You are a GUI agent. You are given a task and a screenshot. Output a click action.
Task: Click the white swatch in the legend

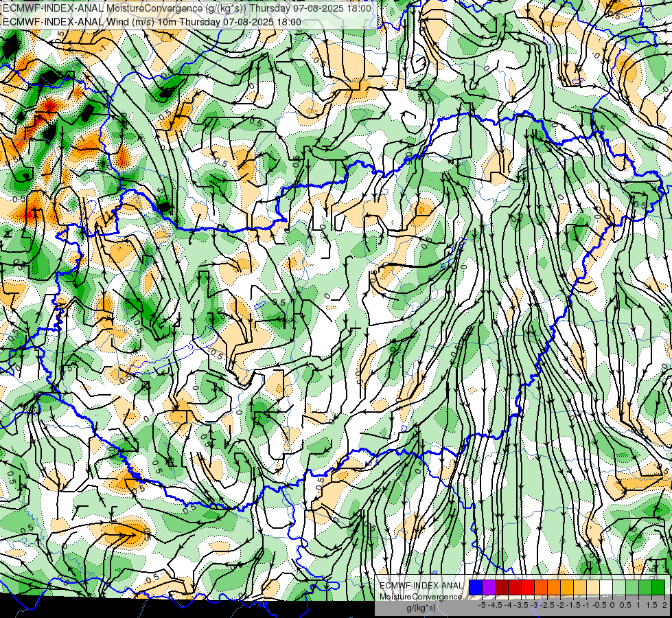pos(606,588)
